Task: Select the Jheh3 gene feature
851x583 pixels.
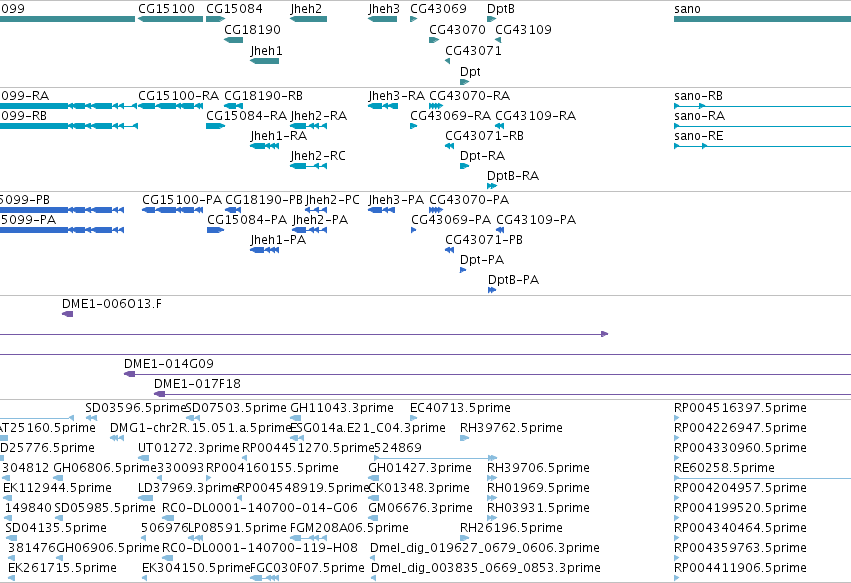Action: click(382, 19)
